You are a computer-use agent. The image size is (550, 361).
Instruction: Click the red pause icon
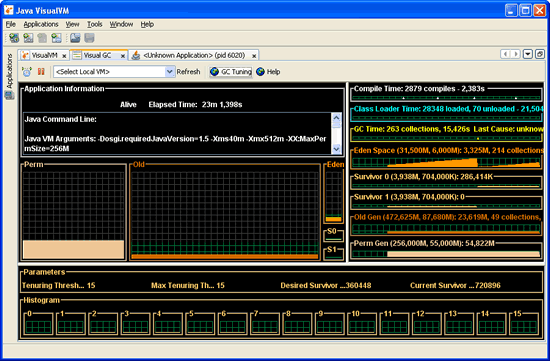[41, 72]
